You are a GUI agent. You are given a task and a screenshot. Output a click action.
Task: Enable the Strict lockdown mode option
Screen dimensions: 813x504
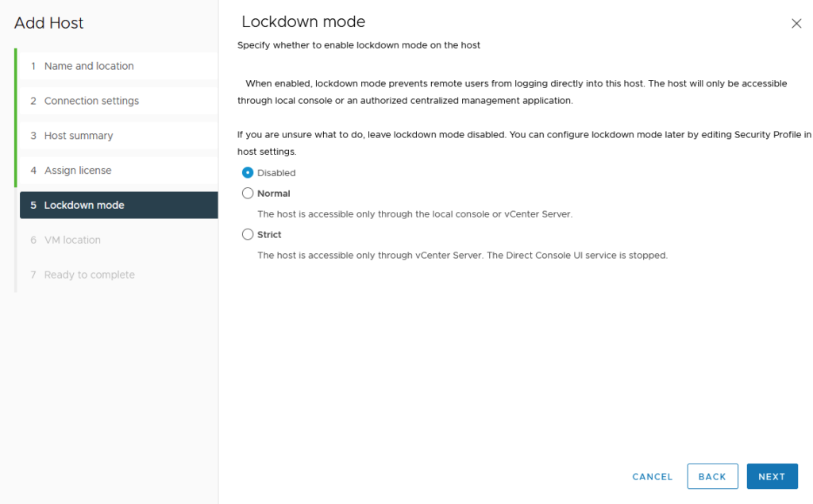pyautogui.click(x=248, y=234)
